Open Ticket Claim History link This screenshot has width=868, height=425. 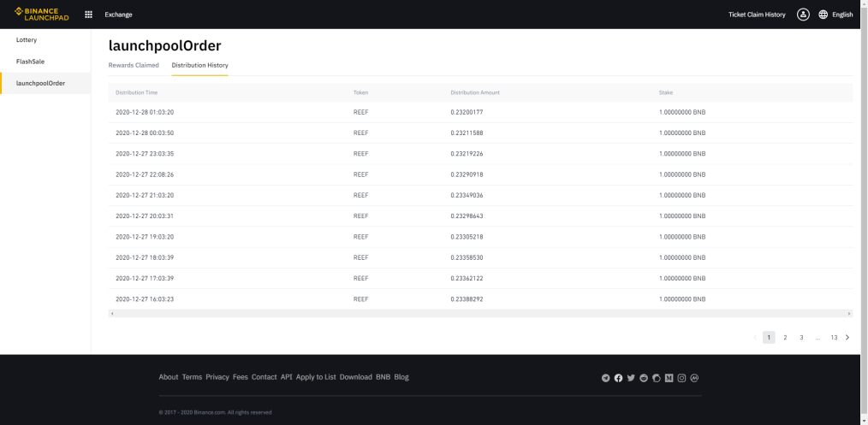point(757,15)
